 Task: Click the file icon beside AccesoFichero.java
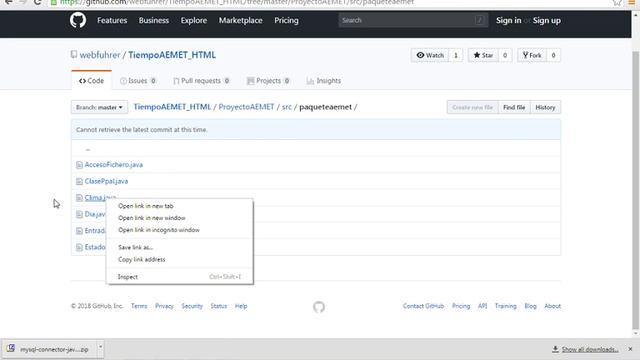click(79, 165)
